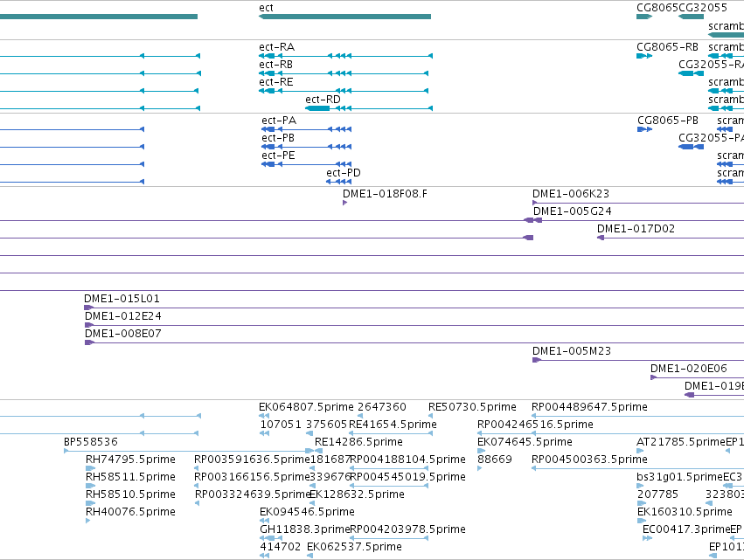This screenshot has width=744, height=560.
Task: Click the ect-RE transcript label
Action: pyautogui.click(x=276, y=82)
